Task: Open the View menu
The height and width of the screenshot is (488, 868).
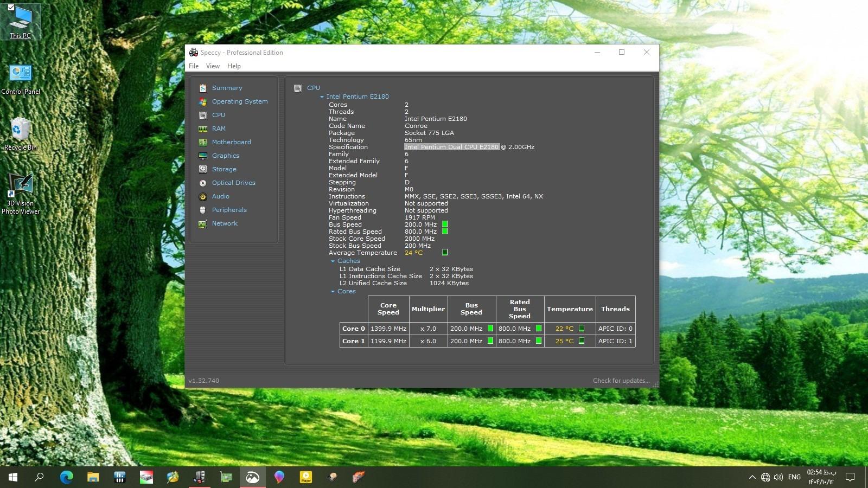Action: coord(213,66)
